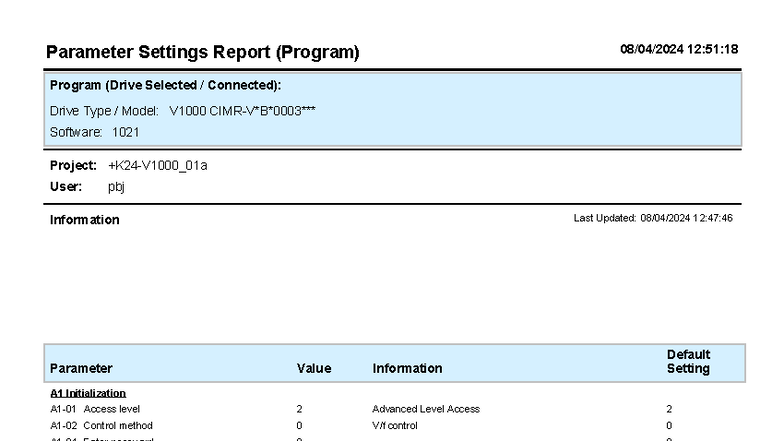Click the 'Drive Type / Model:' label
784x441 pixels.
tap(104, 111)
